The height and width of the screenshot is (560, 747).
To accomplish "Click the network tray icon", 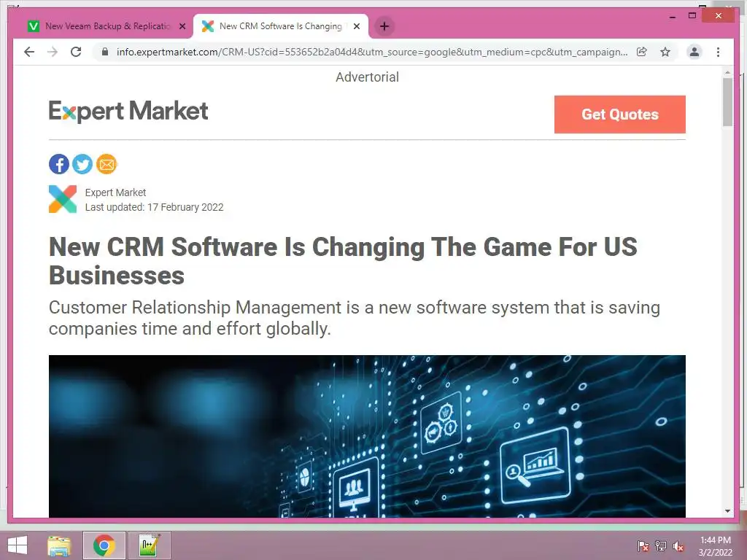I will [661, 546].
